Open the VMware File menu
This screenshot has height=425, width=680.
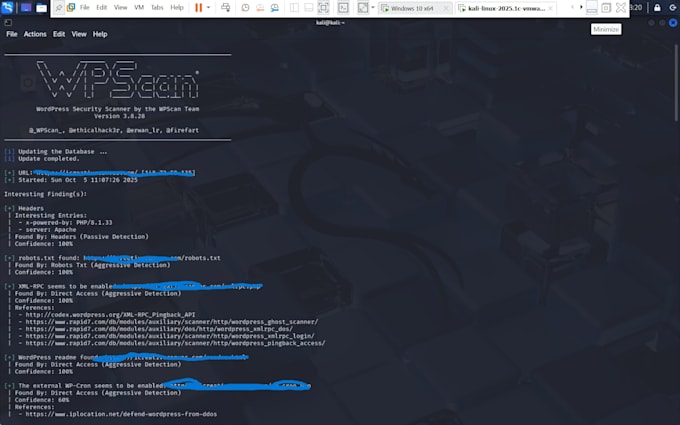85,7
